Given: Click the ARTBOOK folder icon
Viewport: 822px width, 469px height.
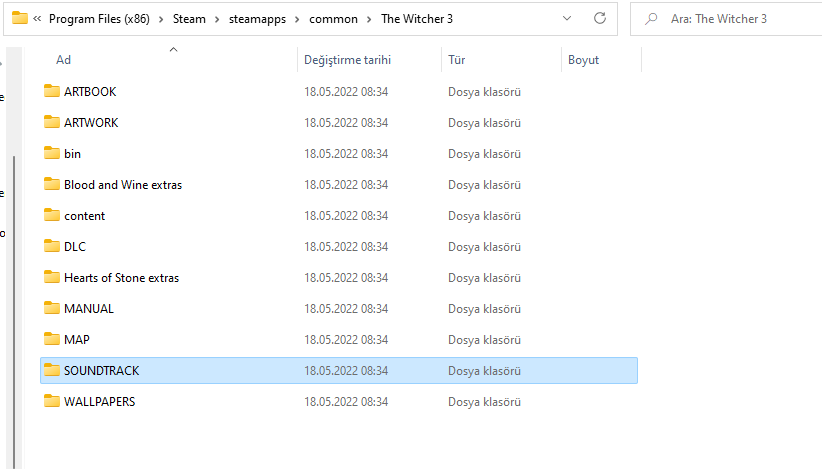Looking at the screenshot, I should click(51, 91).
